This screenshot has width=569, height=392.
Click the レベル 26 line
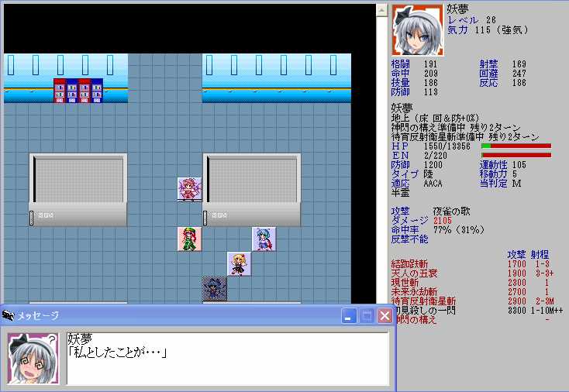(x=471, y=20)
